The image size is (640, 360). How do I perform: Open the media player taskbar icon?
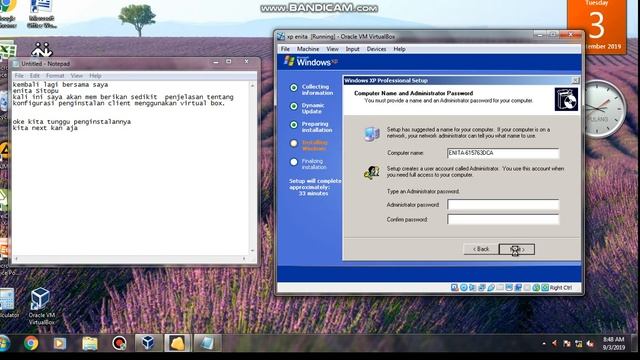[x=60, y=343]
